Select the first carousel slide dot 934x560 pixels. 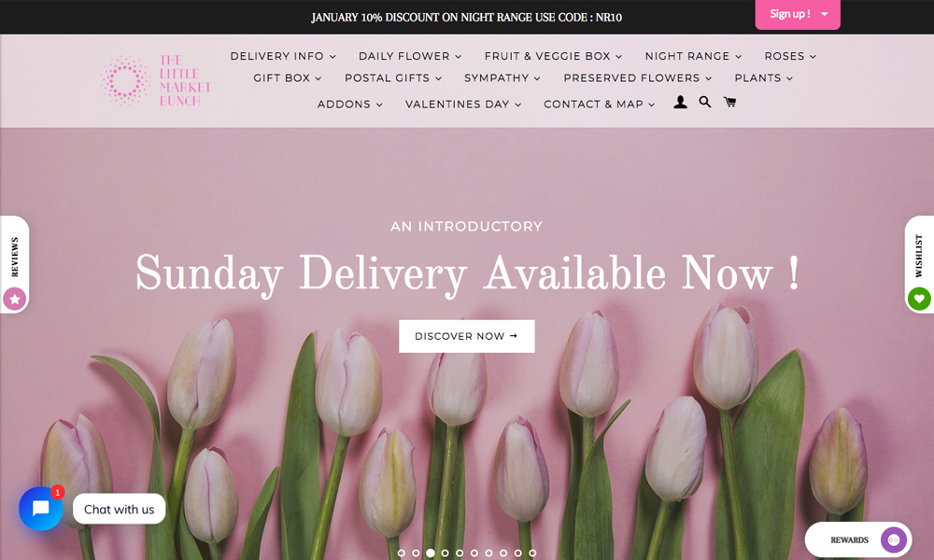(401, 553)
